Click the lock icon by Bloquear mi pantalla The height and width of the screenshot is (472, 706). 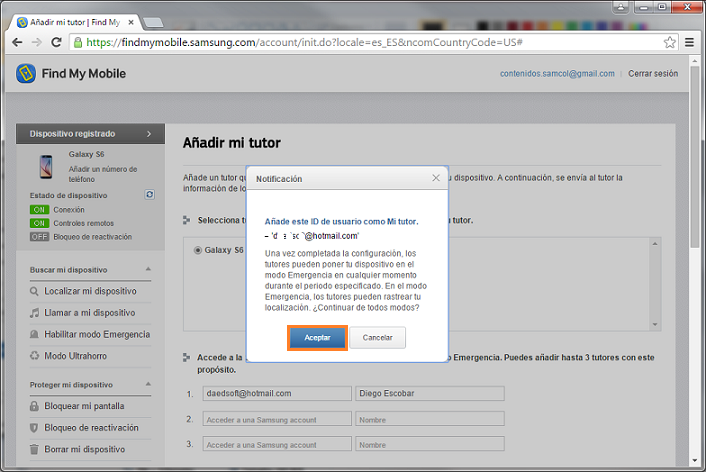coord(34,406)
